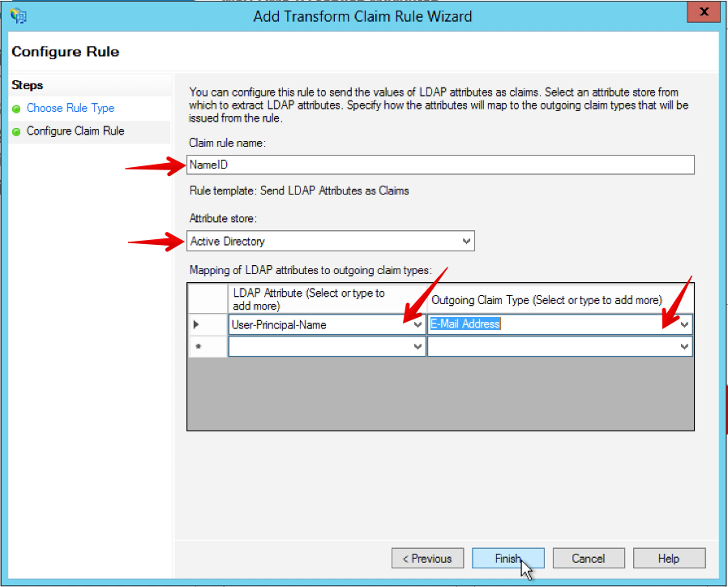This screenshot has height=587, width=728.
Task: Open the Attribute store dropdown
Action: tap(465, 241)
